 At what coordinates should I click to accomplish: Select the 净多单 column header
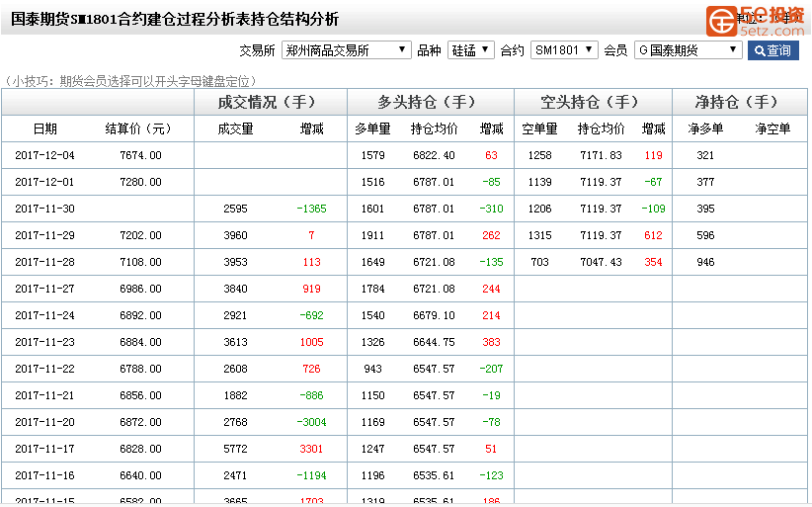point(705,128)
